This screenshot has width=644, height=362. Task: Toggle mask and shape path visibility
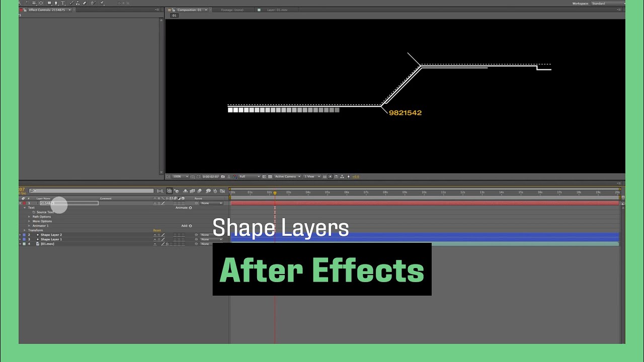198,176
